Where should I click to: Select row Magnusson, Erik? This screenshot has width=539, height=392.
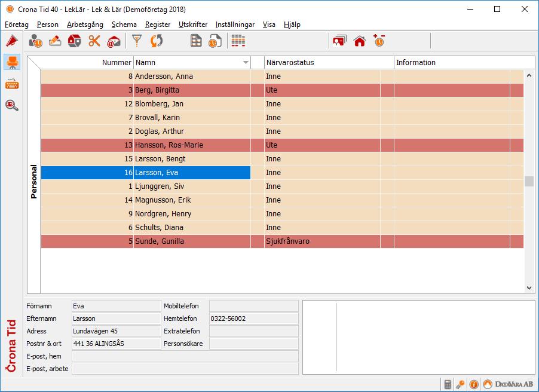[282, 200]
